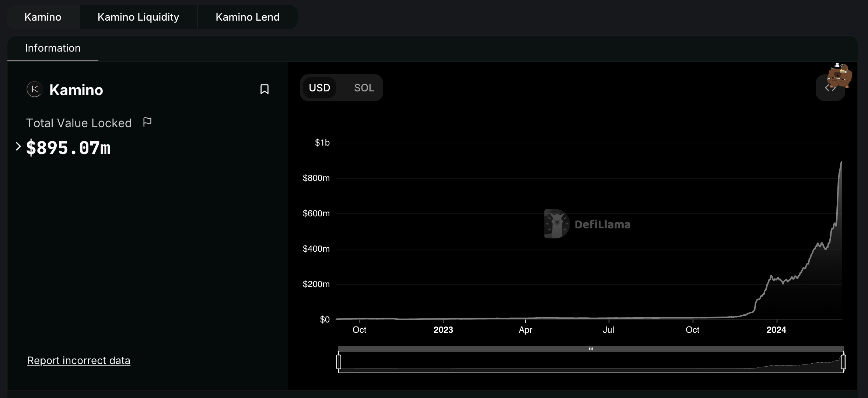Select USD as the chart currency
This screenshot has height=398, width=868.
(319, 88)
